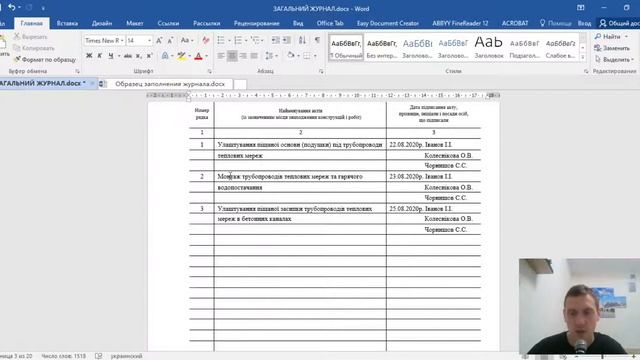Open Styles pane launcher in Стили group
The width and height of the screenshot is (640, 360).
click(x=586, y=71)
